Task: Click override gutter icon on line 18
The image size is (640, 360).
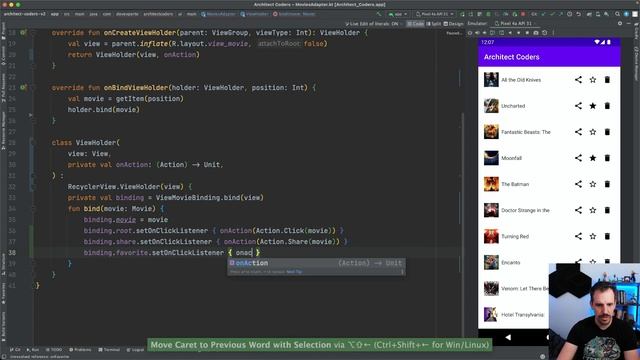Action: 23,32
